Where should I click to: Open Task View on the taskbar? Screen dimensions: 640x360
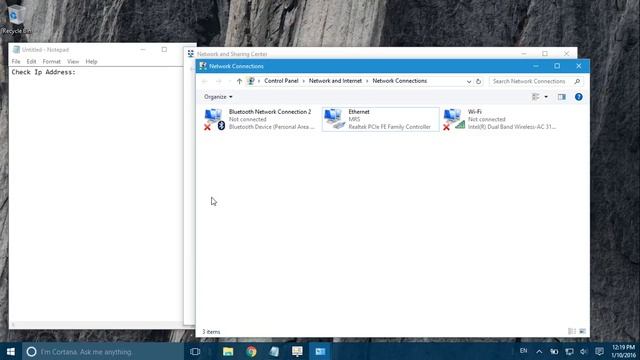pyautogui.click(x=195, y=351)
